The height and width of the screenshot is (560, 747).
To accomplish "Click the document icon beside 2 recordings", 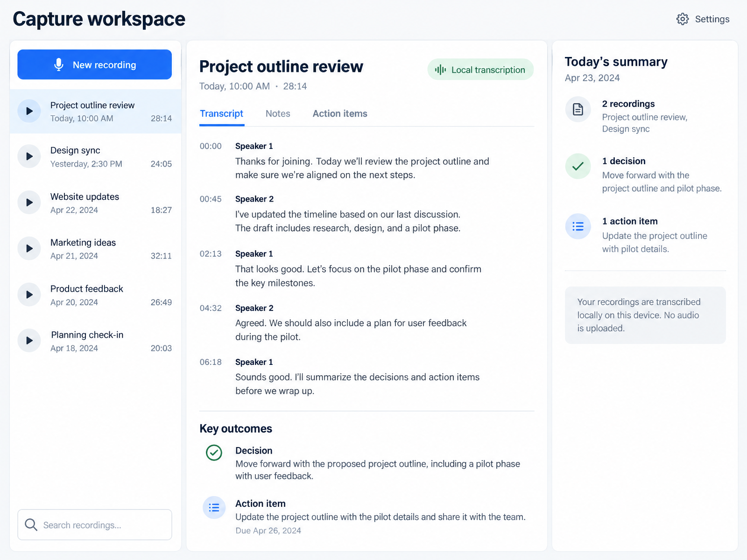I will tap(578, 109).
